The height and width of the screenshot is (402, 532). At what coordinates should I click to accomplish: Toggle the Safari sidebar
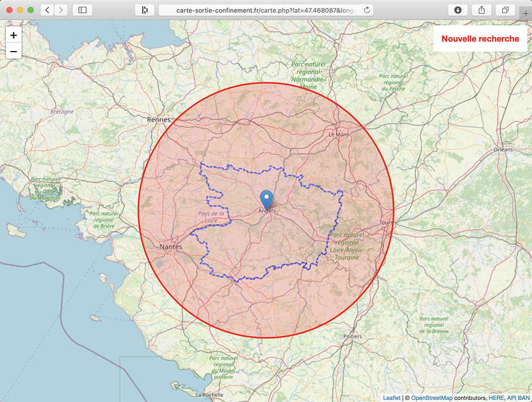82,10
